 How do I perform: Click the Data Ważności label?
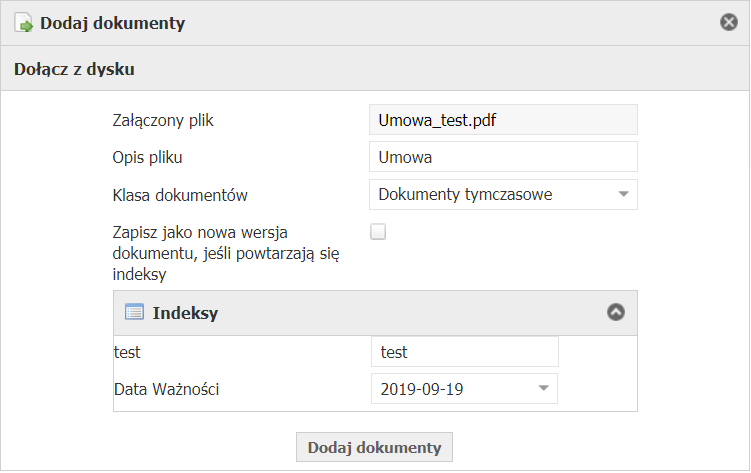tap(166, 388)
